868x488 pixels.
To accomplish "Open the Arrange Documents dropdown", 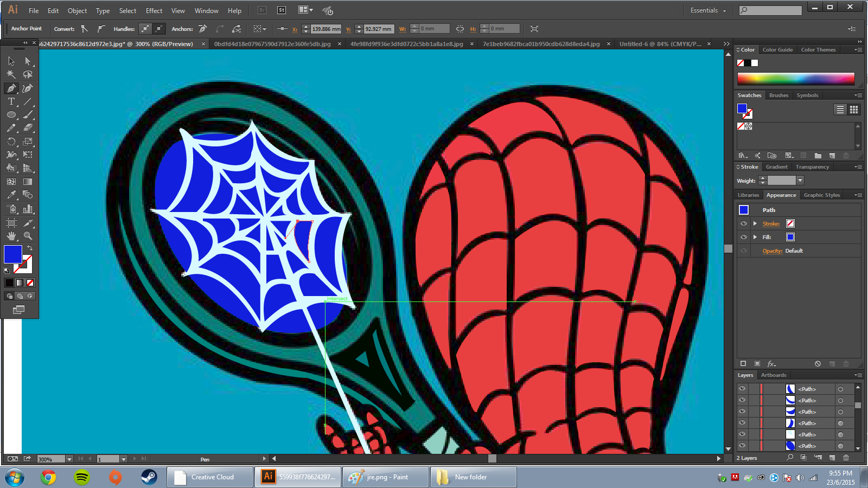I will (305, 10).
